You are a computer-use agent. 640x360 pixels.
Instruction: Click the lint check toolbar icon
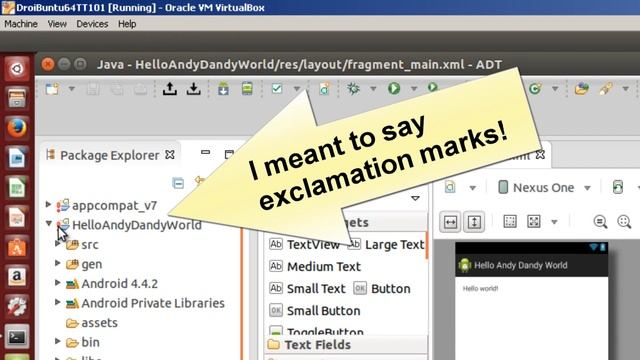click(x=277, y=89)
